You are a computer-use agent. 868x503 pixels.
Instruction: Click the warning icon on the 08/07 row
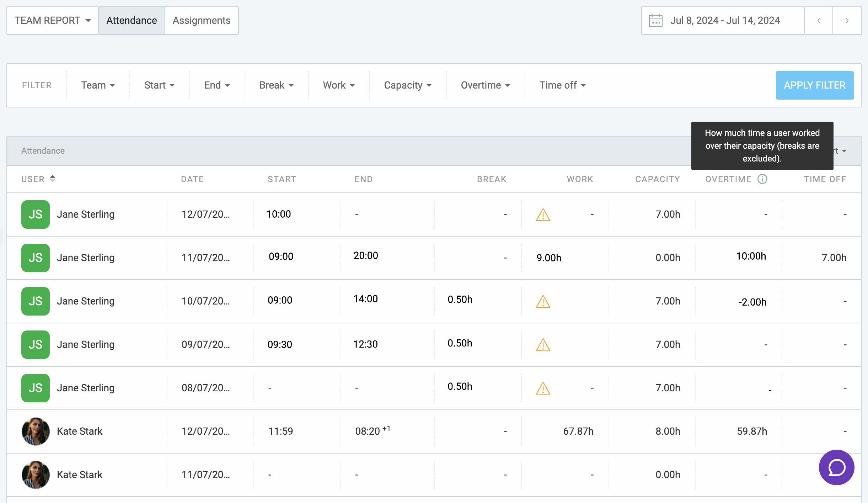[542, 389]
